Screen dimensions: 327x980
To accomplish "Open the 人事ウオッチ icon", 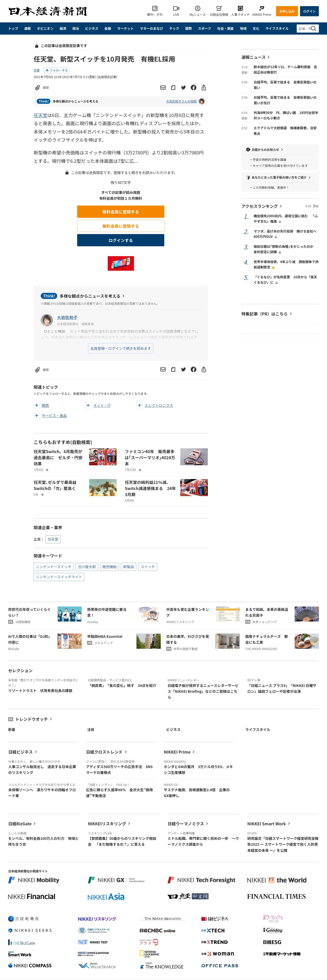I will point(240,8).
